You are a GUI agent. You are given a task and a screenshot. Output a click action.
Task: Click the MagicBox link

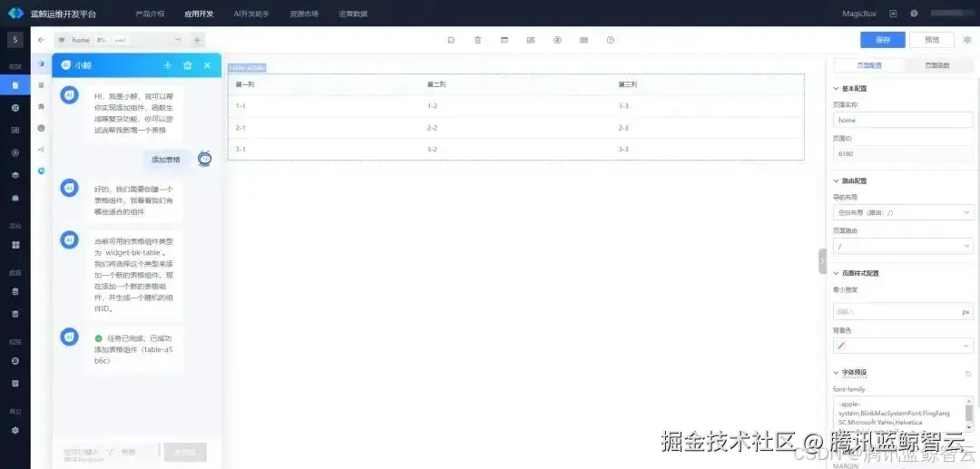(858, 14)
